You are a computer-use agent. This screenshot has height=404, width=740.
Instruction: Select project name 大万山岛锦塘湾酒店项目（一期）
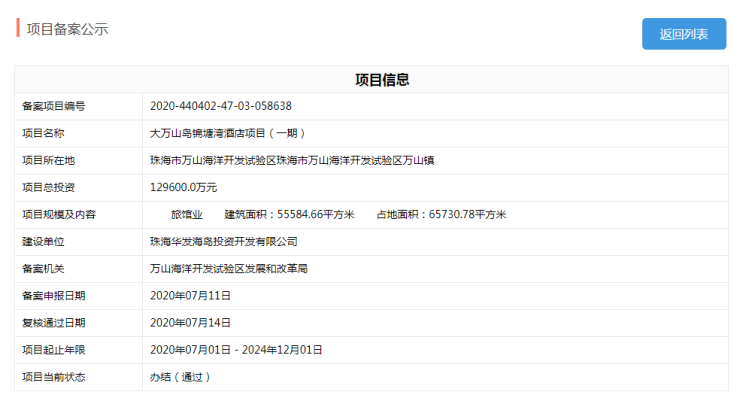pyautogui.click(x=228, y=134)
